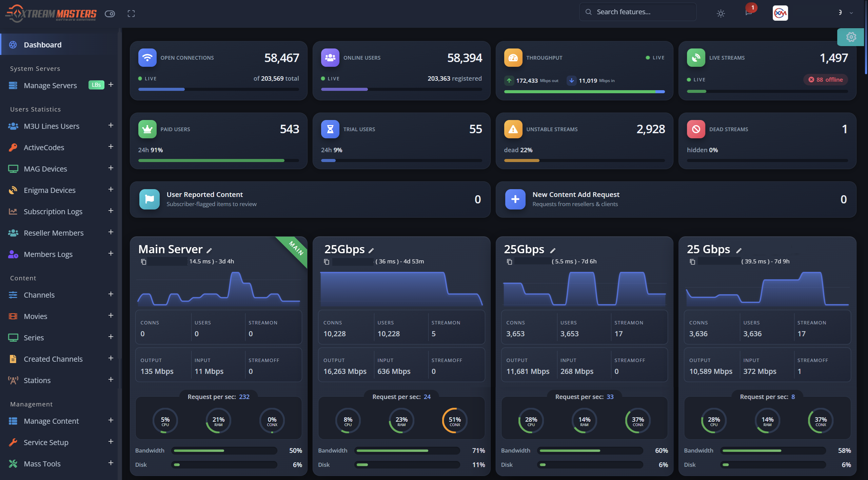868x480 pixels.
Task: Click the Trial Users hourglass icon
Action: [330, 129]
